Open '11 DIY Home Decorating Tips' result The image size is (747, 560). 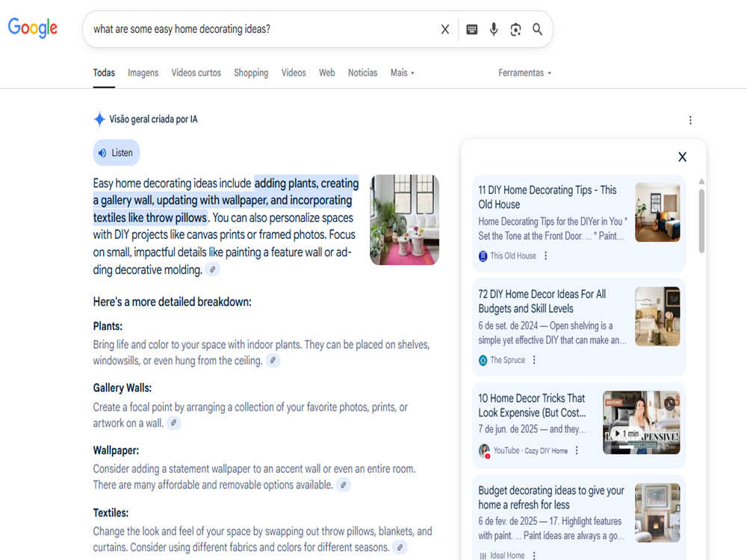548,197
